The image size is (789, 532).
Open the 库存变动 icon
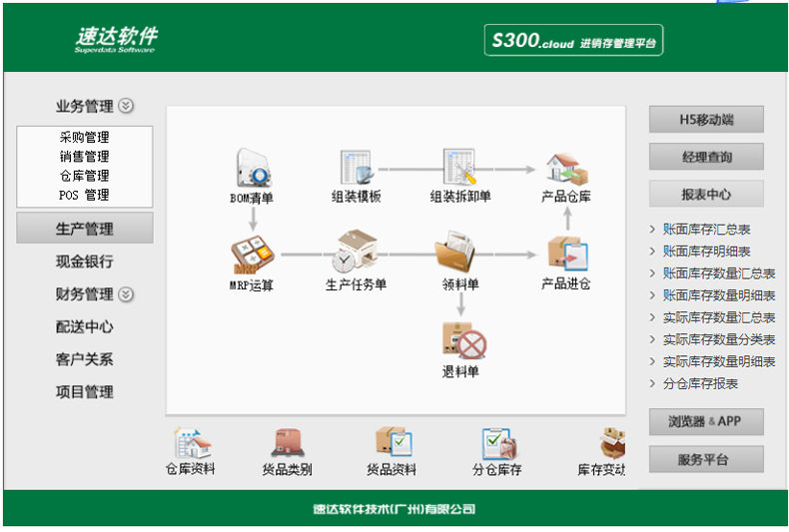click(612, 442)
